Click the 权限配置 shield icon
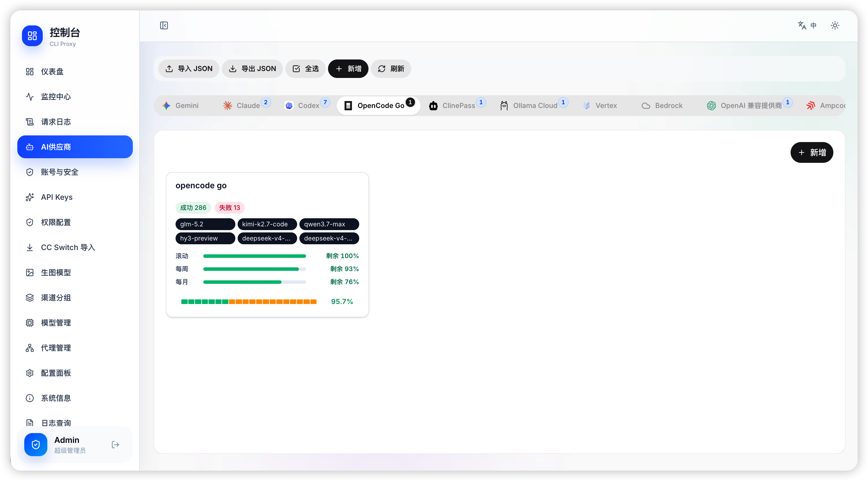The width and height of the screenshot is (868, 481). click(x=30, y=222)
